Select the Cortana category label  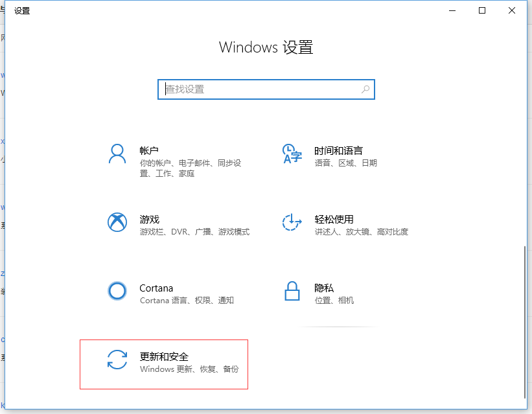[x=156, y=288]
